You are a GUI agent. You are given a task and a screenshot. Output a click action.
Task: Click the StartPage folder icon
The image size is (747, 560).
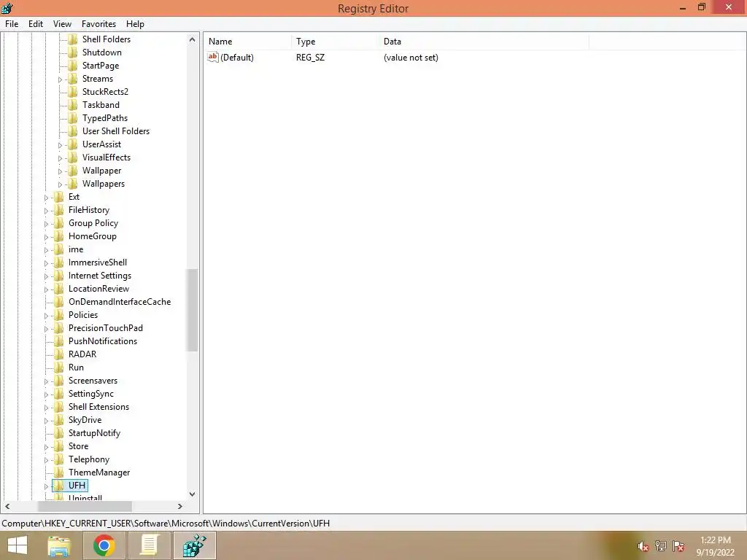(72, 65)
